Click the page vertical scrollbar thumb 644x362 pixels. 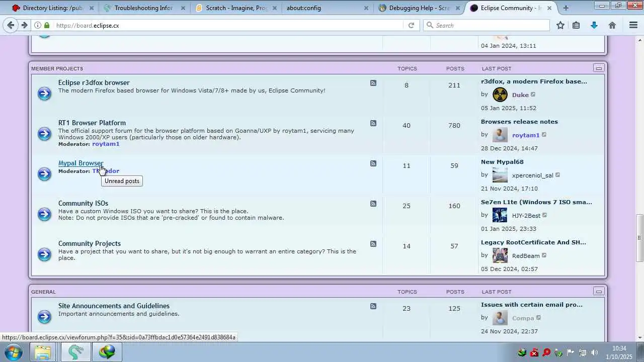[x=639, y=237]
